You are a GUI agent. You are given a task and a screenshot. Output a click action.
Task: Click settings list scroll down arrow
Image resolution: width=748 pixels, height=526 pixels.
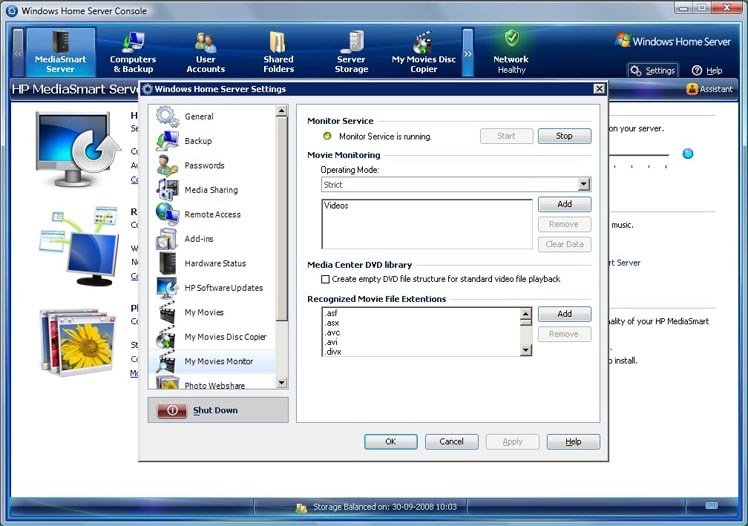tap(281, 383)
